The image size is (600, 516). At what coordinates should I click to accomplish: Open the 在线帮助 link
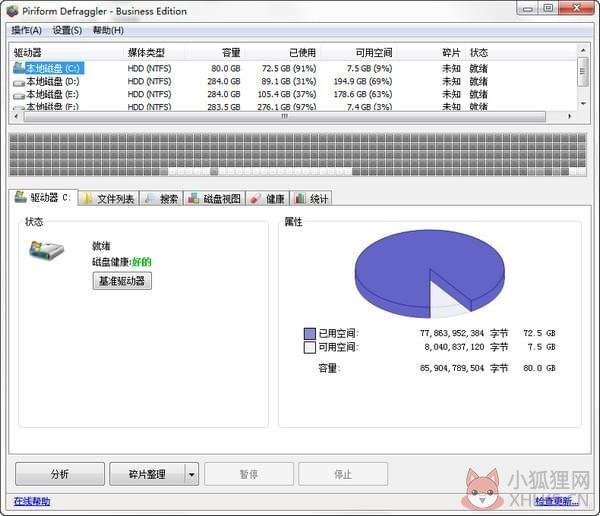click(x=32, y=501)
